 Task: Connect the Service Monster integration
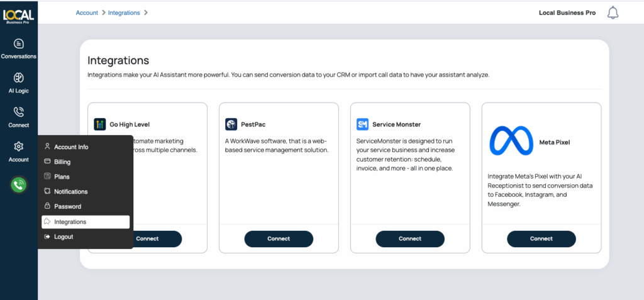point(410,239)
